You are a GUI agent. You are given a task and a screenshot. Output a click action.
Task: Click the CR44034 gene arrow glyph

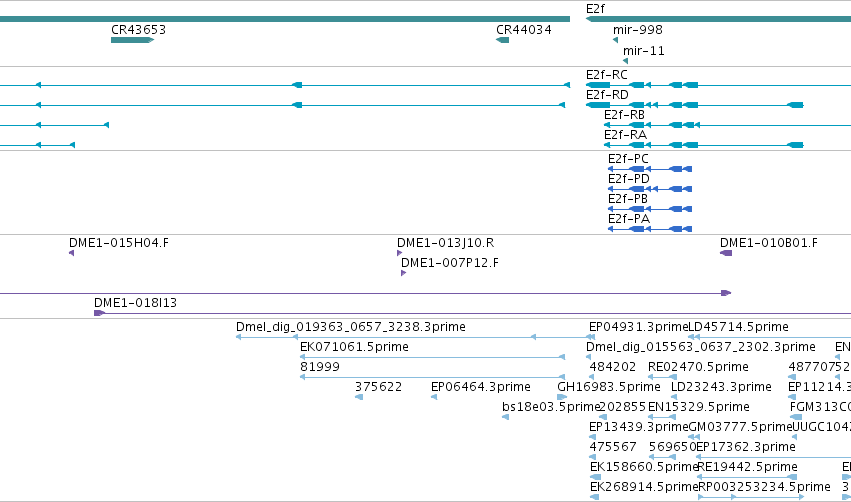pyautogui.click(x=503, y=40)
